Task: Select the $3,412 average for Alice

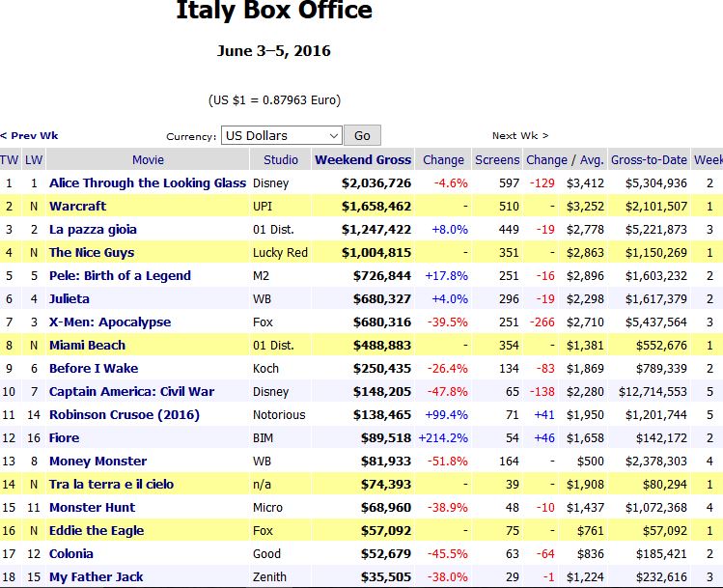Action: coord(585,183)
